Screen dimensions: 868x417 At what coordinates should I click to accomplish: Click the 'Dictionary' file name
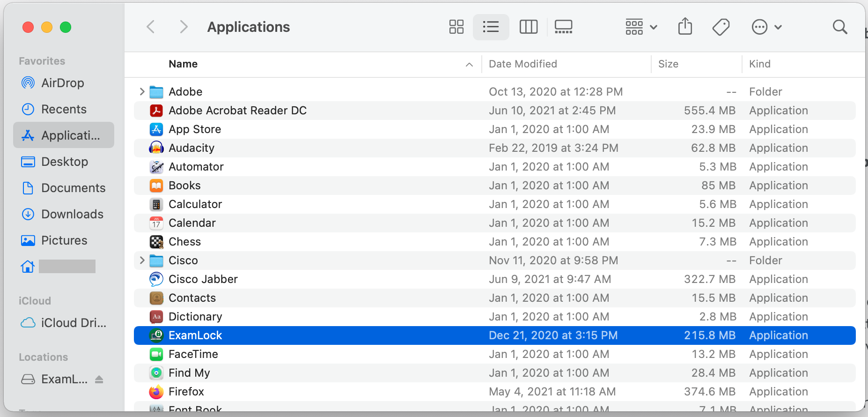[195, 317]
